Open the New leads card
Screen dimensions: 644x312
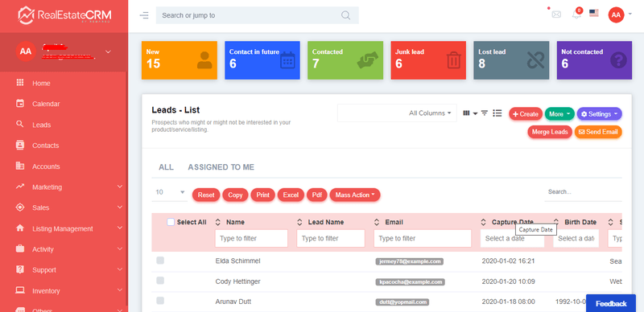click(x=179, y=60)
